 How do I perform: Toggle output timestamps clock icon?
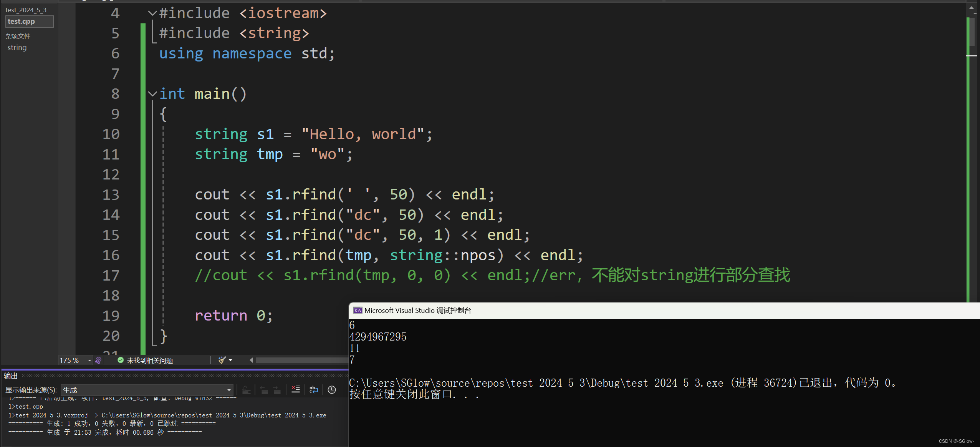[x=332, y=390]
